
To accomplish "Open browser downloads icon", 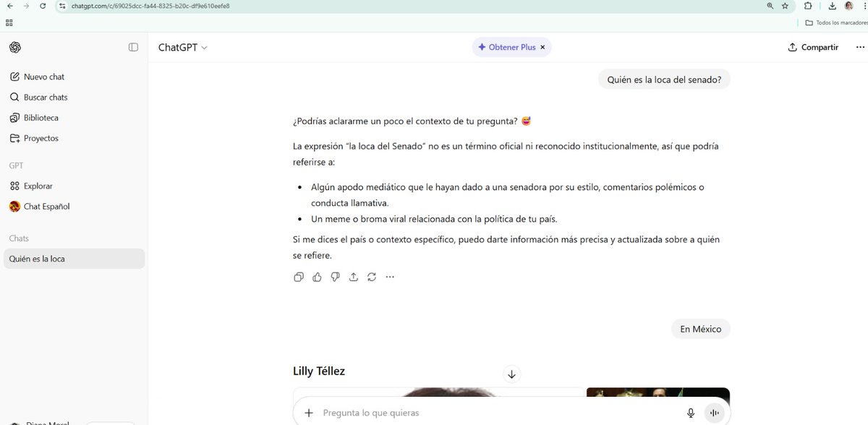I will tap(832, 6).
